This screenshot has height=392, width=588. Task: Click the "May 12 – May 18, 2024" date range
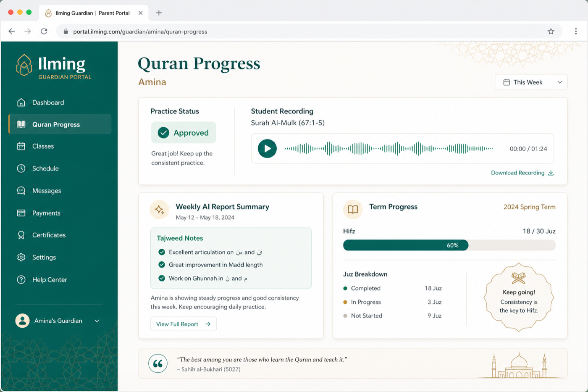(205, 218)
